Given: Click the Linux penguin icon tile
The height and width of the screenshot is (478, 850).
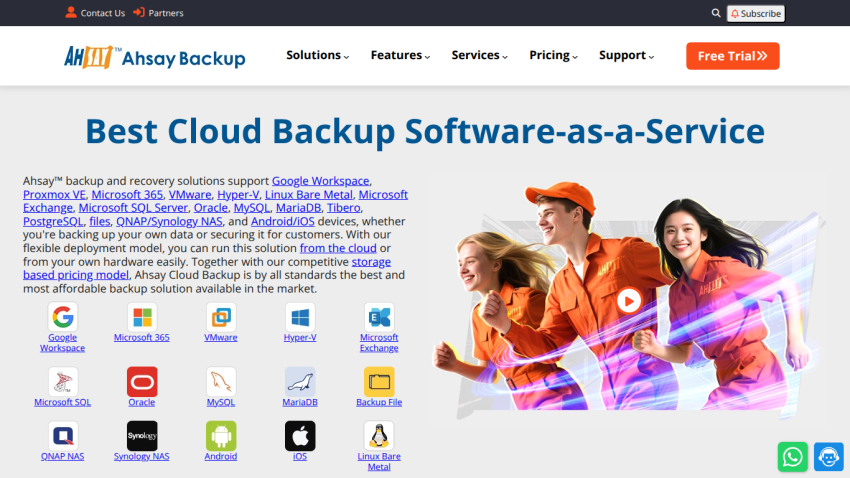Looking at the screenshot, I should (x=379, y=436).
